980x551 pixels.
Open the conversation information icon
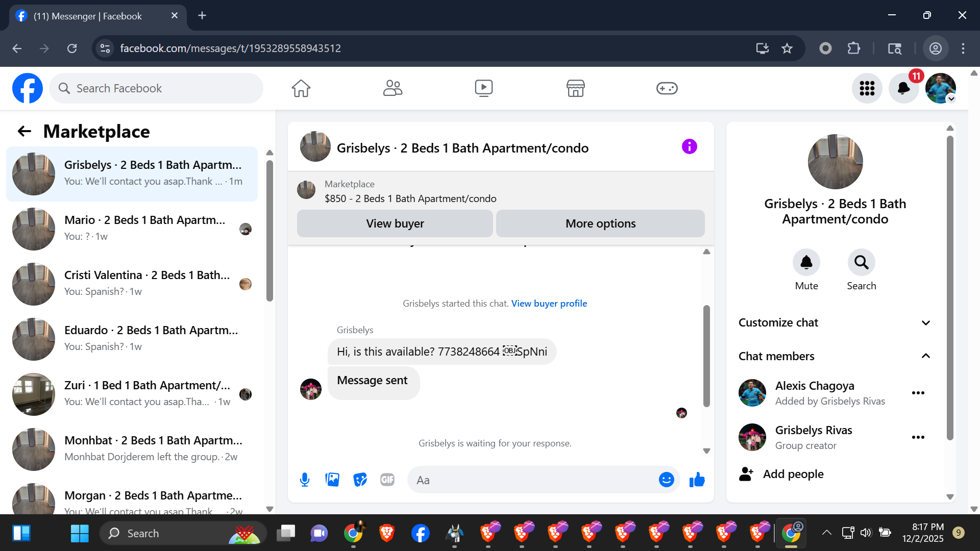(x=689, y=147)
